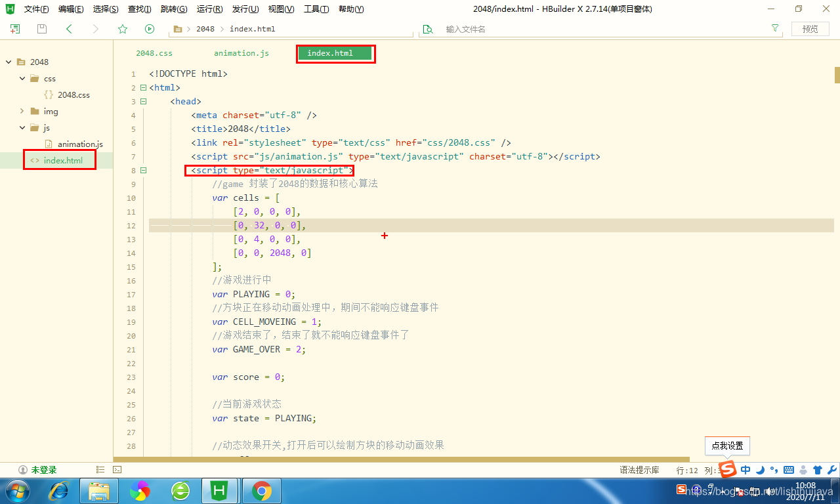Viewport: 840px width, 504px height.
Task: Click the green browser globe taskbar icon
Action: coord(180,491)
